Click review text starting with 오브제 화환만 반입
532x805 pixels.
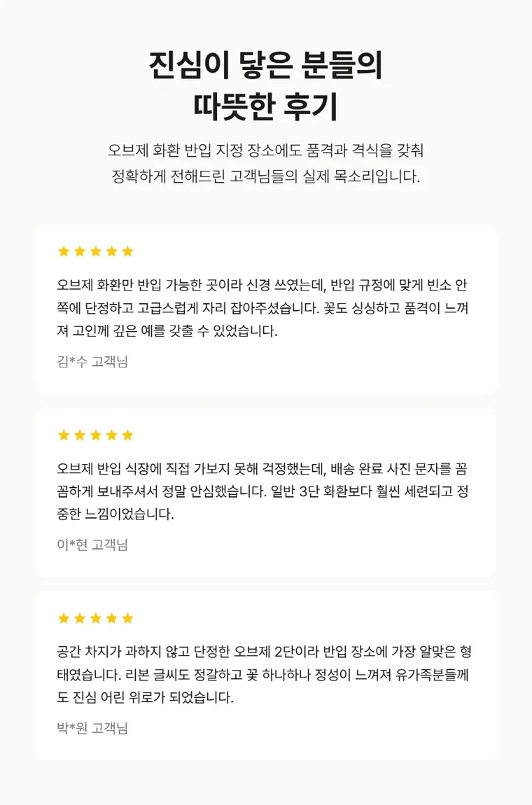pyautogui.click(x=262, y=308)
